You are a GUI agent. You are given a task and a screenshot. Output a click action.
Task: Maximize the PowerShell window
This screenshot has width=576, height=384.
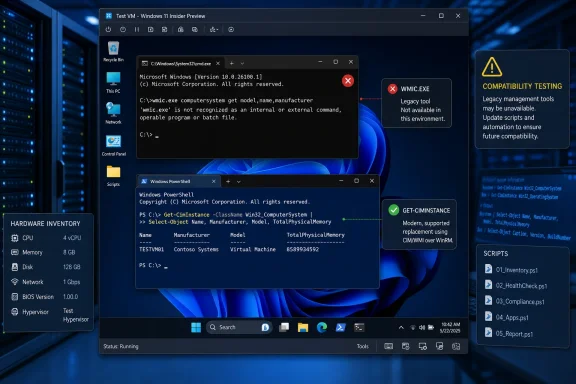(356, 181)
